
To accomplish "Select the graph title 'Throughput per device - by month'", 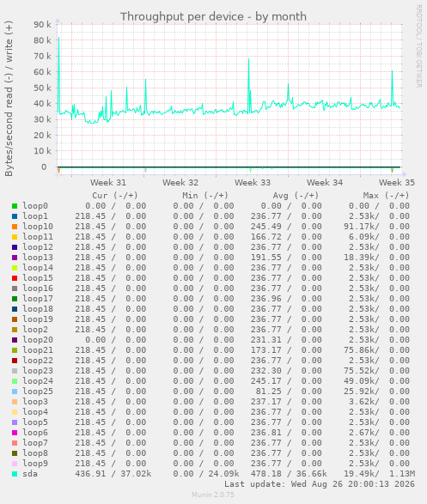I will tap(213, 16).
